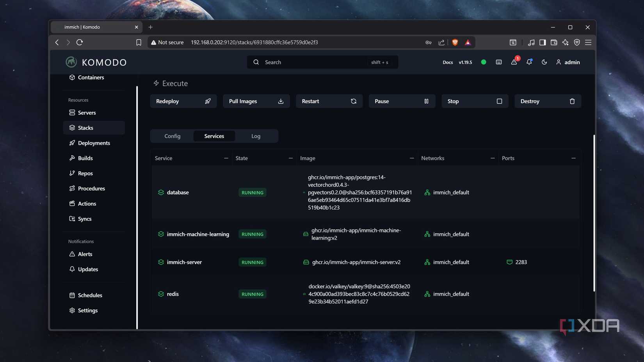The height and width of the screenshot is (362, 644).
Task: View the warning notification with red badge
Action: 514,62
